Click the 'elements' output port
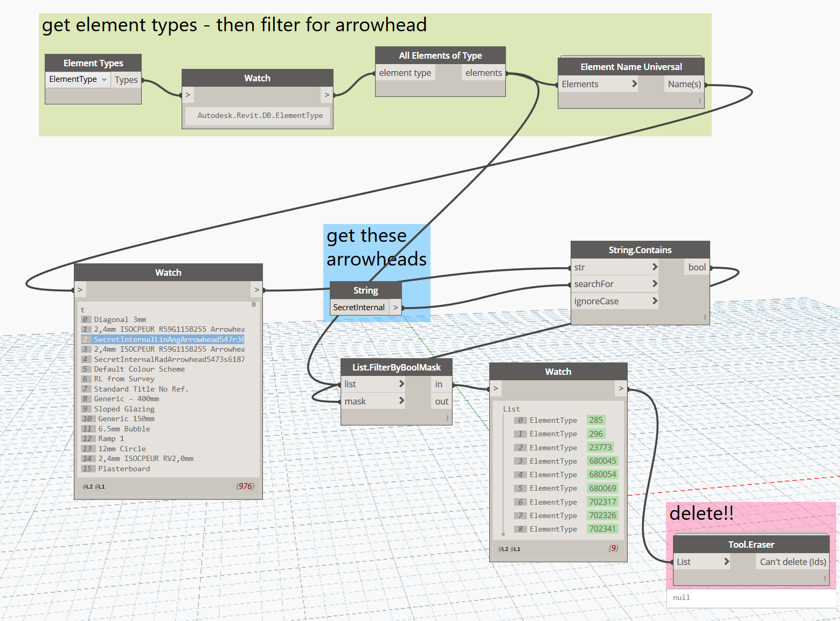The image size is (840, 621). pyautogui.click(x=483, y=73)
